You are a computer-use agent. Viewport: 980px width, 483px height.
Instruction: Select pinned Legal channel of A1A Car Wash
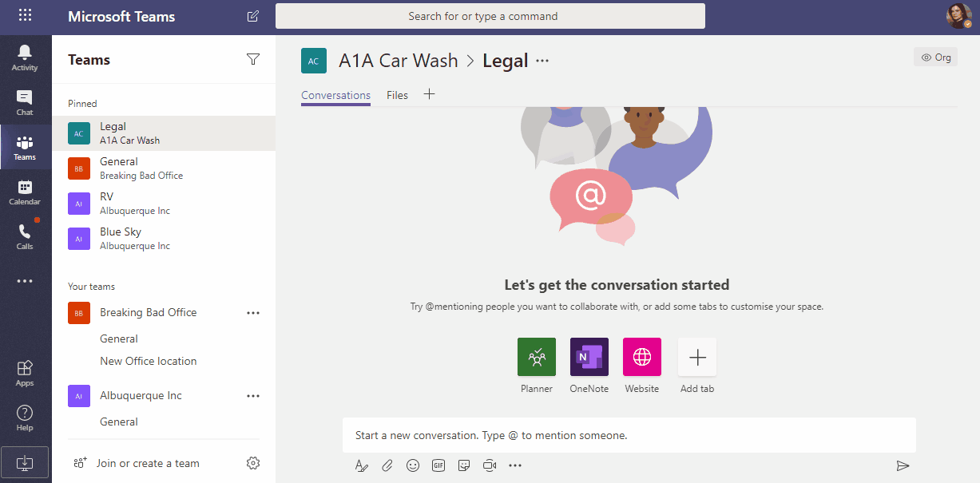(x=164, y=133)
